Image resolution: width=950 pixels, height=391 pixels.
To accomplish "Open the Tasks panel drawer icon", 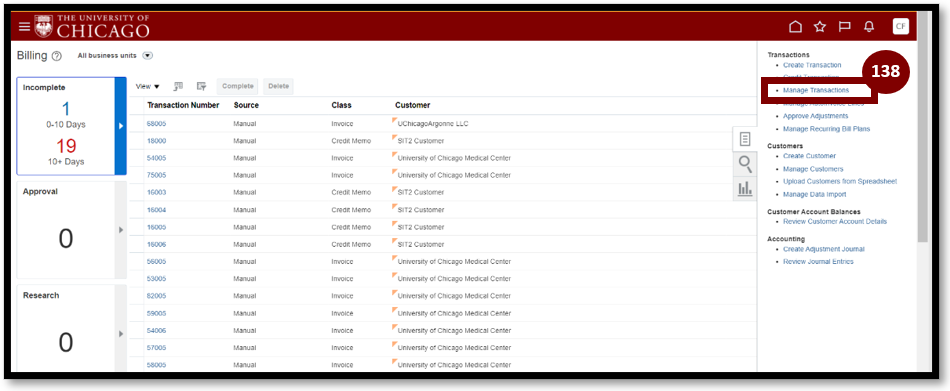I will (x=745, y=139).
